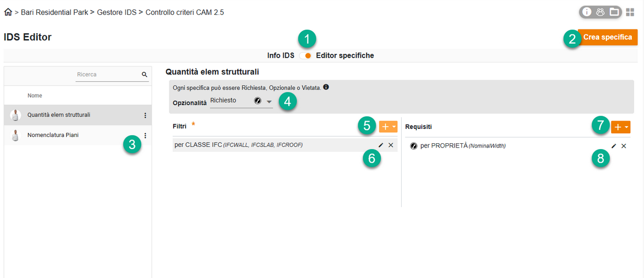Open the info icon in the top-right toolbar
Screen dimensions: 644x278
point(587,12)
